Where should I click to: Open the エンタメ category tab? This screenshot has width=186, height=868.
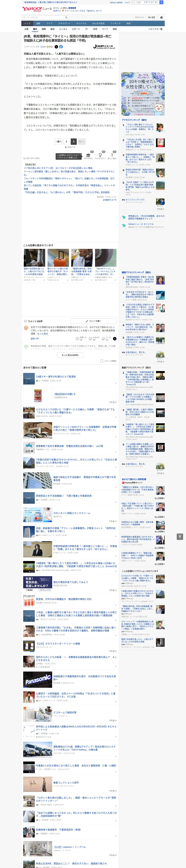(x=63, y=29)
